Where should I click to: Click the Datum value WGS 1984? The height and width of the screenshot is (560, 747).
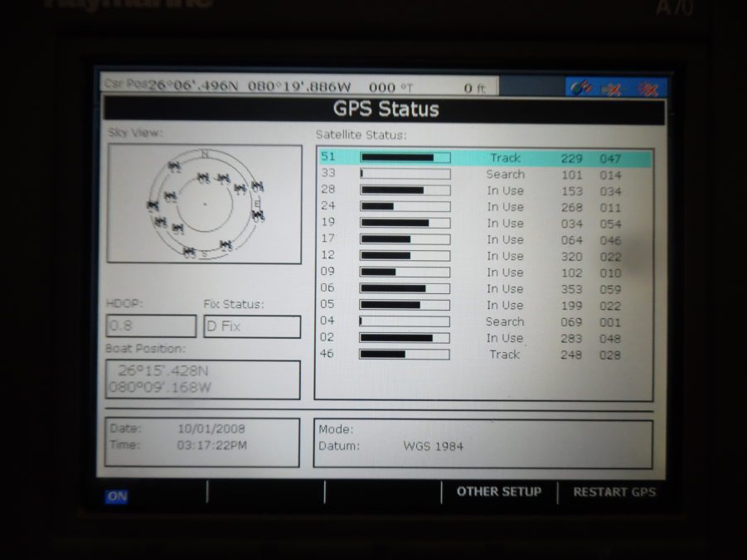point(433,447)
